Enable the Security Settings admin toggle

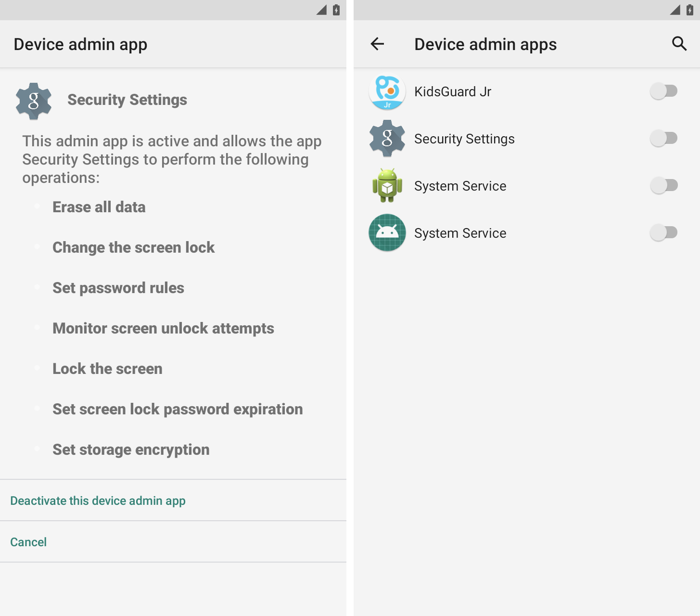663,138
